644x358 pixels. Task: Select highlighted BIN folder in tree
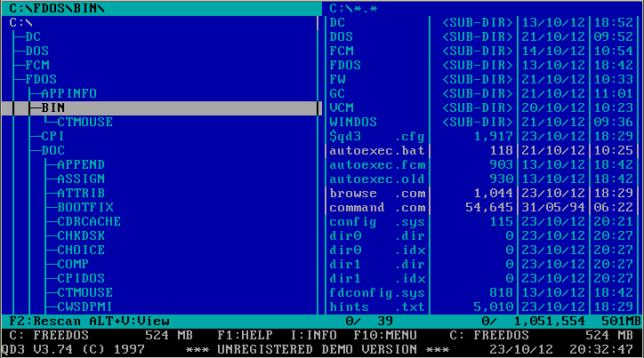pyautogui.click(x=53, y=107)
